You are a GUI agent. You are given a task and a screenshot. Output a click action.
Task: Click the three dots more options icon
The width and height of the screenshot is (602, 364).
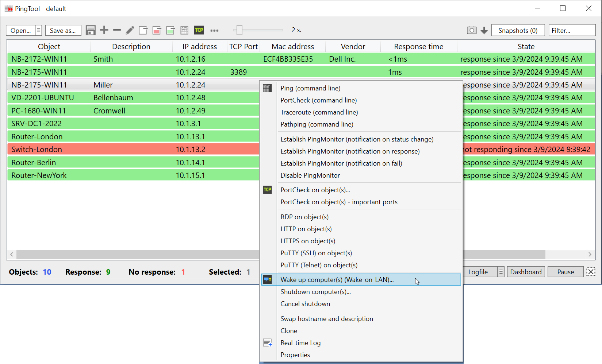click(214, 31)
